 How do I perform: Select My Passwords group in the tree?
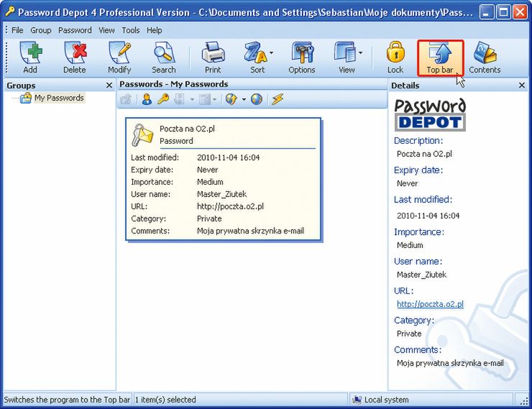pos(59,98)
